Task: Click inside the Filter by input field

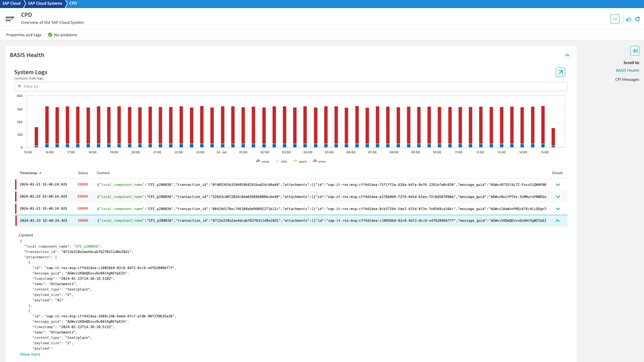Action: pyautogui.click(x=161, y=86)
